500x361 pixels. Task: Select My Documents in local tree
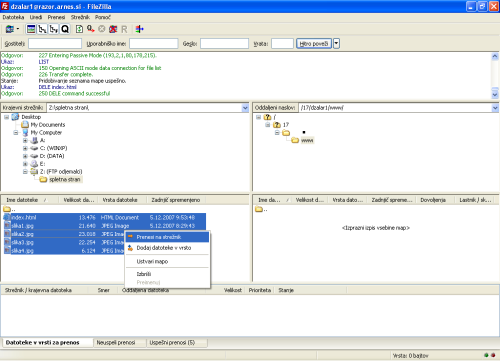(48, 125)
